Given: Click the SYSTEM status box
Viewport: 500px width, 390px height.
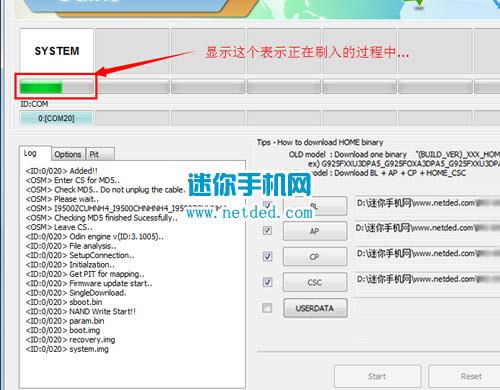Looking at the screenshot, I should (x=57, y=51).
